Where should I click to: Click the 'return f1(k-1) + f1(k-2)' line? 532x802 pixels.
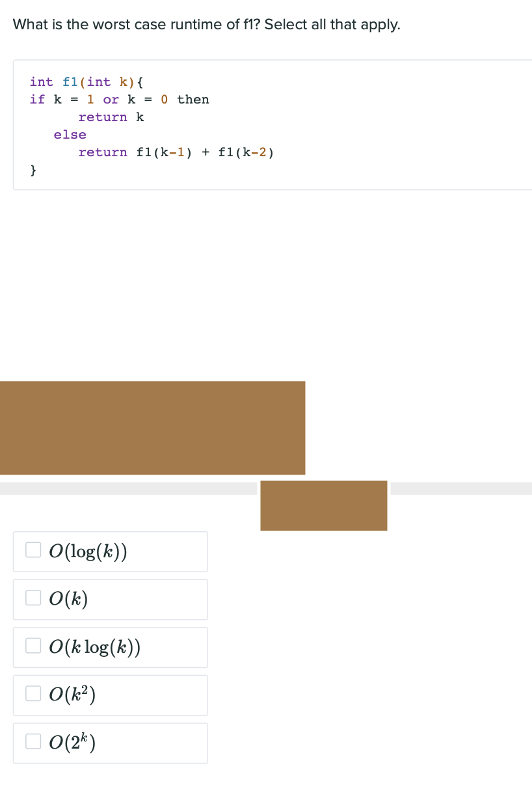coord(176,152)
